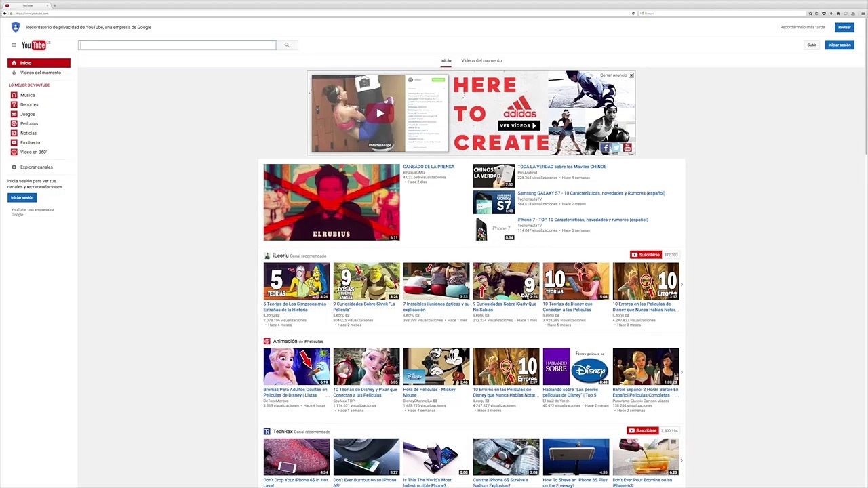868x488 pixels.
Task: Click the blue privacy shield icon
Action: (x=16, y=27)
